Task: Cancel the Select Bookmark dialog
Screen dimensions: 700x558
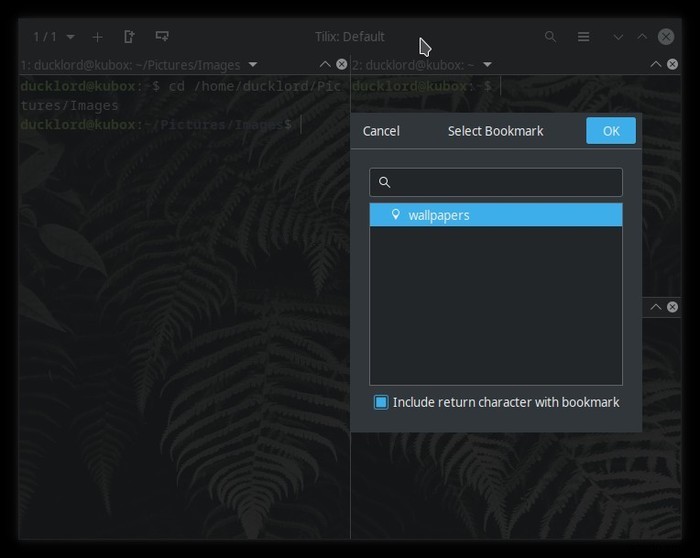Action: pyautogui.click(x=381, y=131)
